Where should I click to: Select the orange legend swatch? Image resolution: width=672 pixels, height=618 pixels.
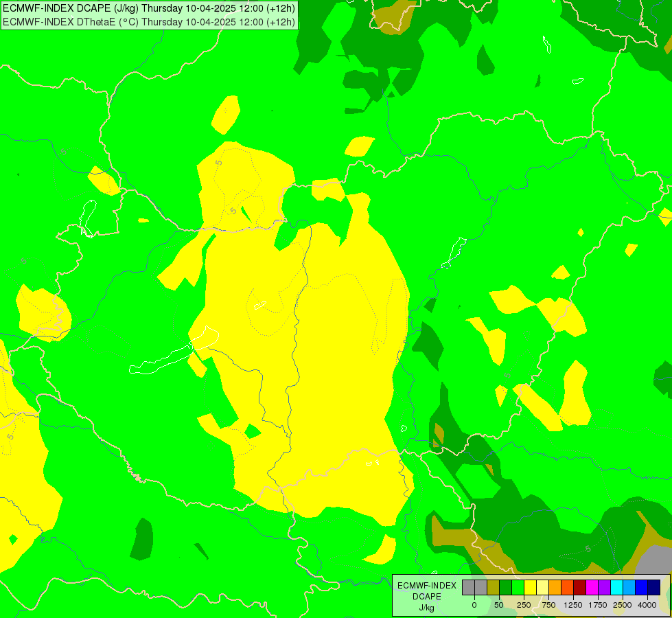click(x=555, y=588)
